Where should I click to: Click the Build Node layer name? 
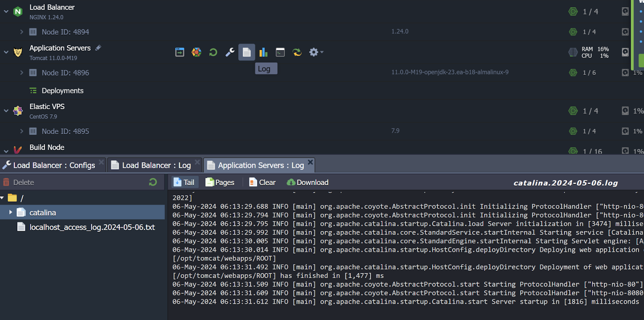pos(47,147)
